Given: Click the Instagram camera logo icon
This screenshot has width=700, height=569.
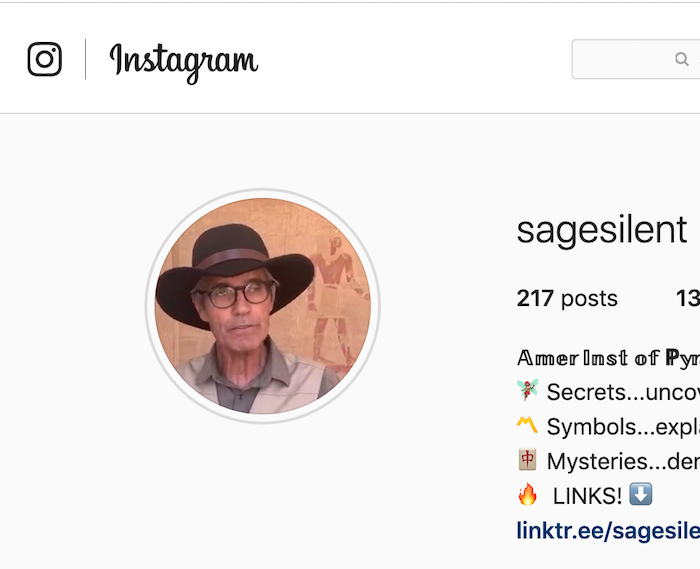Looking at the screenshot, I should pyautogui.click(x=45, y=59).
